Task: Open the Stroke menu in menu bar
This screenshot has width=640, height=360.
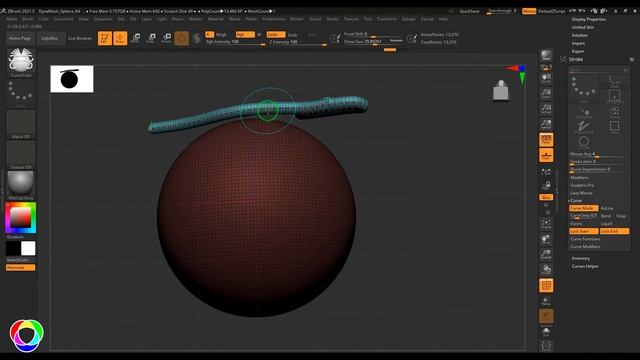Action: tap(332, 19)
